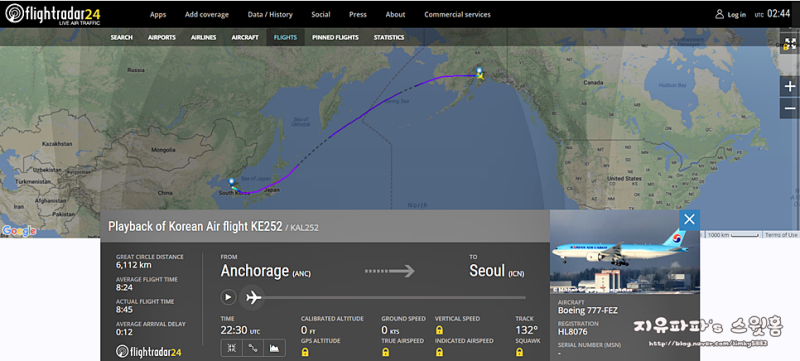Close the flight playback panel
This screenshot has width=800, height=361.
tap(689, 220)
